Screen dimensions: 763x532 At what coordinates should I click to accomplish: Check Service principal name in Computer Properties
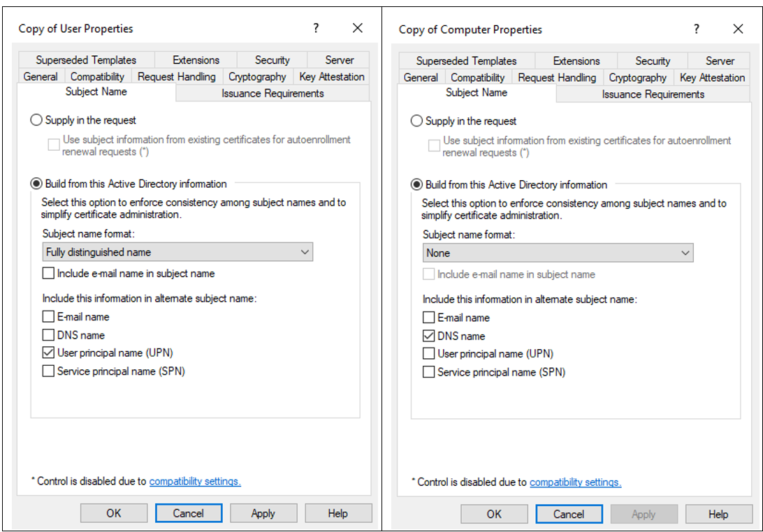point(429,371)
